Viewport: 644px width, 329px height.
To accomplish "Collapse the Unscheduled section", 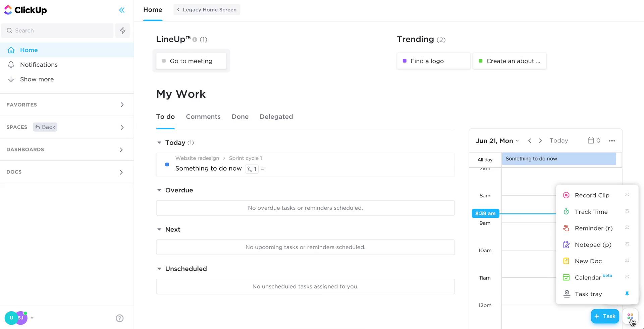I will 159,269.
